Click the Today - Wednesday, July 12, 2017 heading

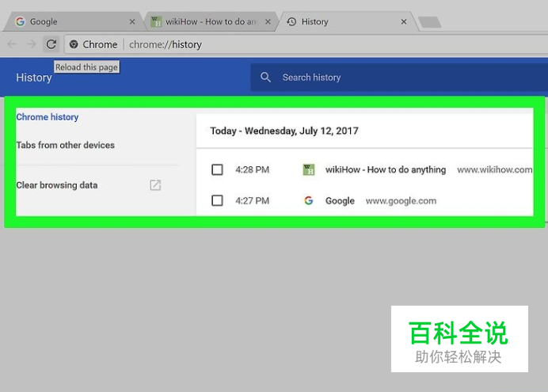[284, 131]
